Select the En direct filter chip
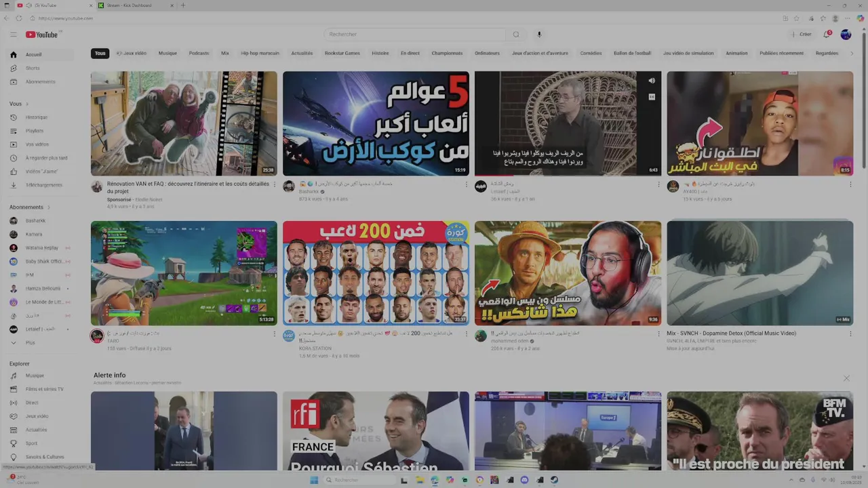868x488 pixels. [410, 53]
